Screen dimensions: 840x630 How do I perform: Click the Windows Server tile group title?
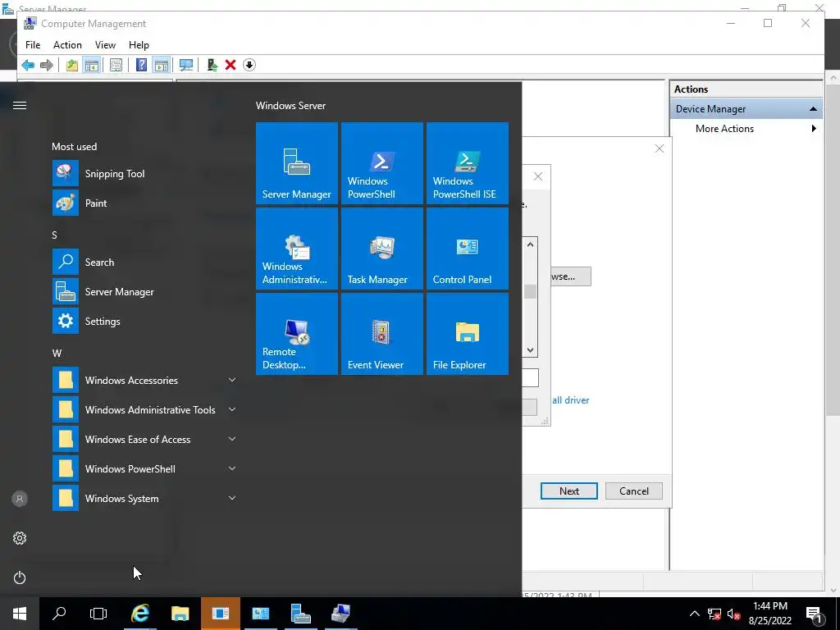(x=290, y=106)
